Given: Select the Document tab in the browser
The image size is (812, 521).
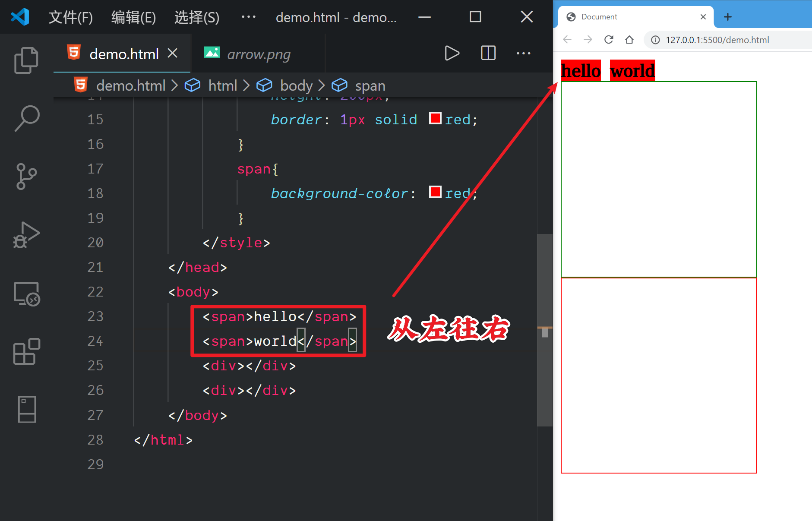Looking at the screenshot, I should click(x=636, y=17).
